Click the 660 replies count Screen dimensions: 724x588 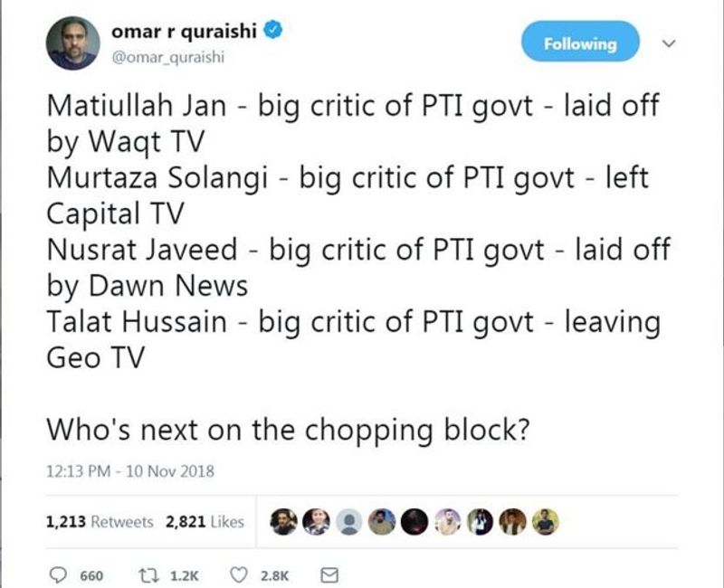click(91, 575)
